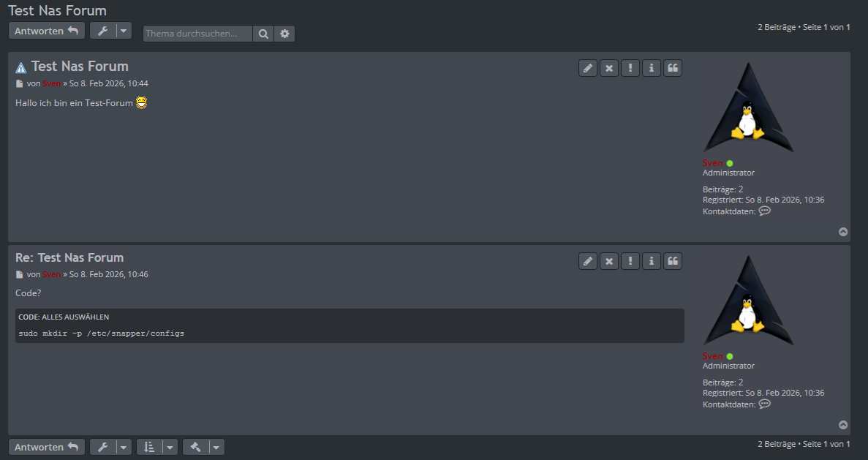Open the moderation gavel dropdown
This screenshot has height=460, width=868.
tap(203, 447)
